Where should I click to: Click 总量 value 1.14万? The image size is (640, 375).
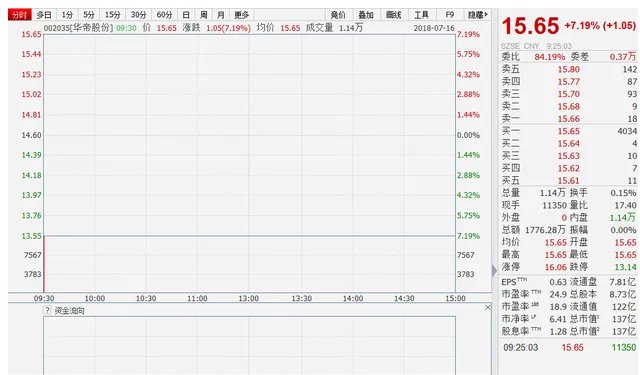pyautogui.click(x=553, y=193)
